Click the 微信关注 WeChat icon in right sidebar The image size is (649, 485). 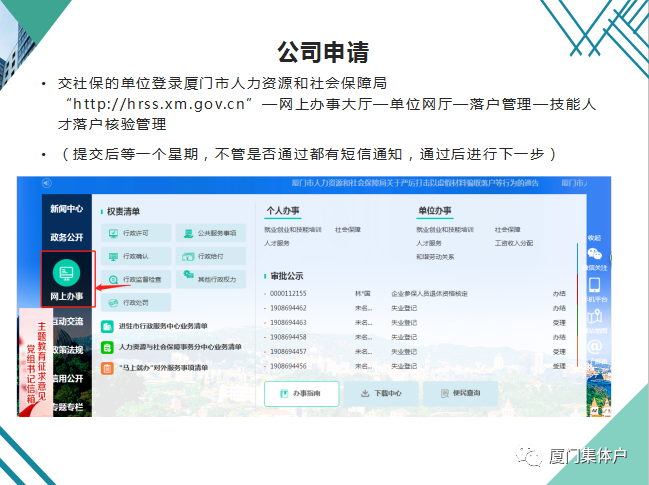click(x=595, y=255)
